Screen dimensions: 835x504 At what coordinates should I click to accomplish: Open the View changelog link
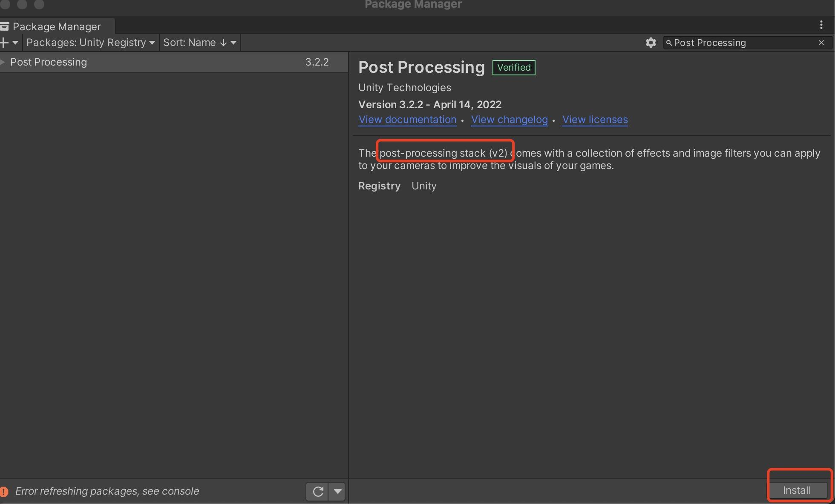click(x=509, y=120)
